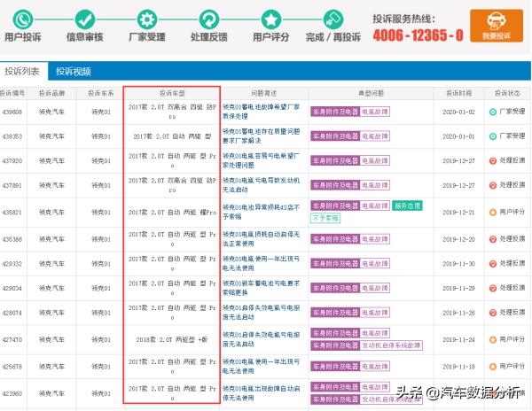Click the 处理反馈 status icon for complaint 437891

point(493,185)
